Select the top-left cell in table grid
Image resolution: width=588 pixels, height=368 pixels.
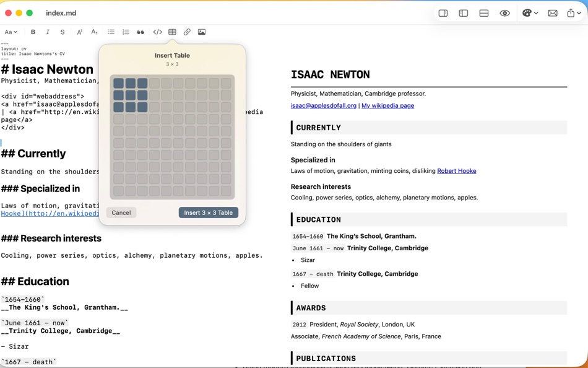[x=118, y=84]
